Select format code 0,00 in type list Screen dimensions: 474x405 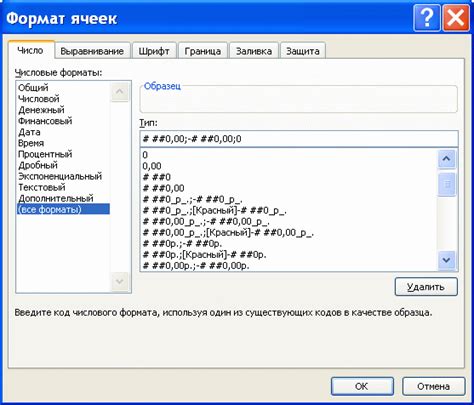289,166
